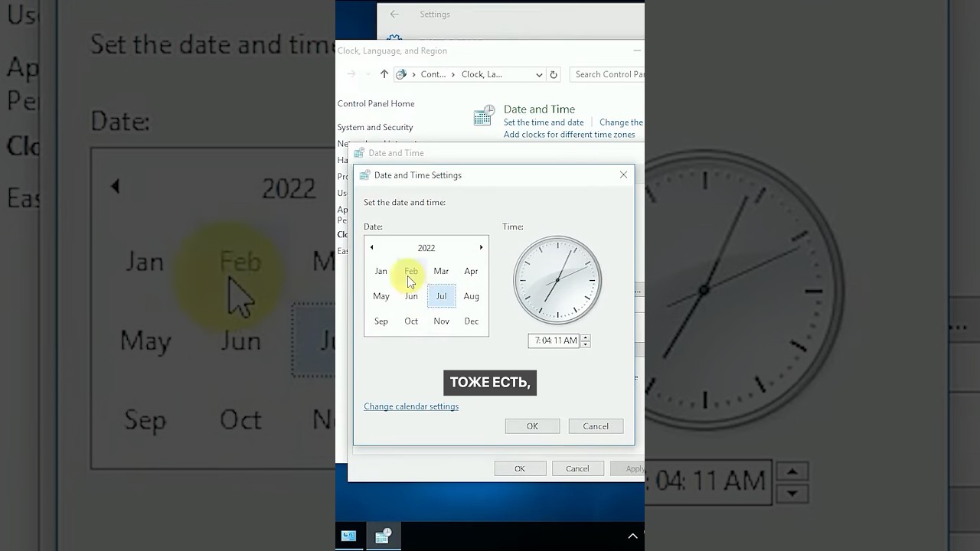Open Add clocks for different time zones
Viewport: 980px width, 551px height.
[570, 135]
